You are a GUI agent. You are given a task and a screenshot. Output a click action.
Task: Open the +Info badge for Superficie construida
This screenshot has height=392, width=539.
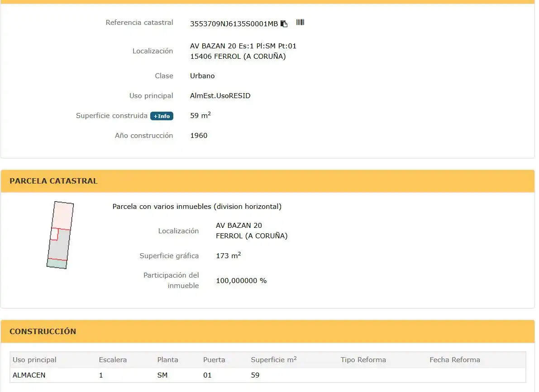pyautogui.click(x=162, y=116)
